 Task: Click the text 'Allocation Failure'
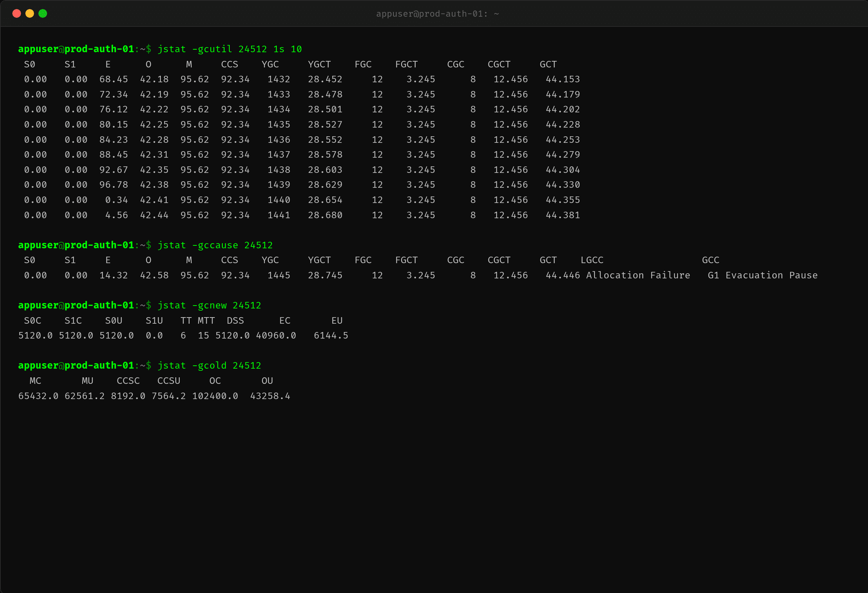pyautogui.click(x=638, y=275)
